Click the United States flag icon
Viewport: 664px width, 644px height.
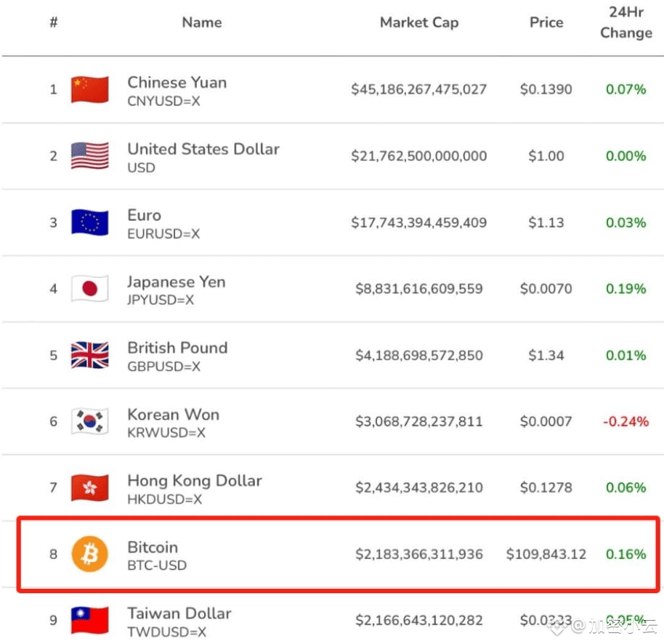(x=90, y=156)
